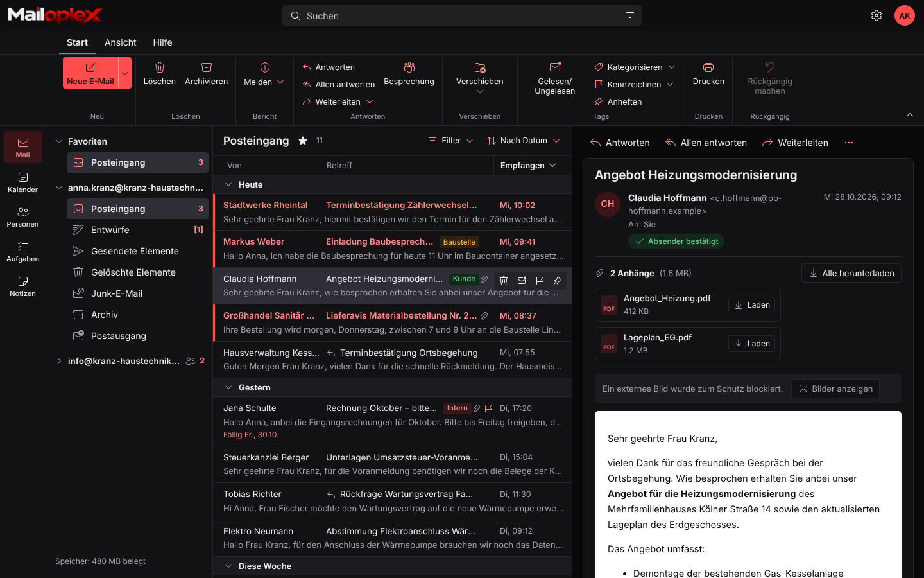The image size is (924, 578).
Task: Collapse the Heute group in the message list
Action: (x=228, y=184)
